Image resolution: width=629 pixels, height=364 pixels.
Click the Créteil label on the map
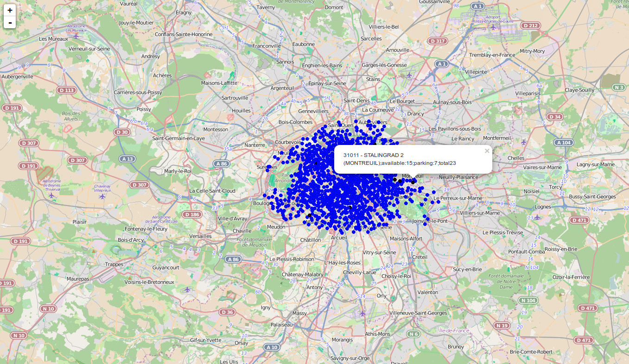point(419,257)
